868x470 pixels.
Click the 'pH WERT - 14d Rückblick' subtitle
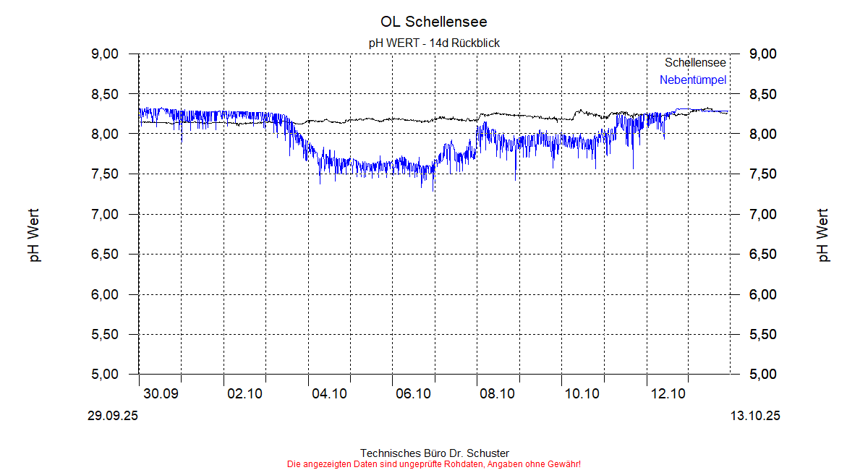coord(433,43)
